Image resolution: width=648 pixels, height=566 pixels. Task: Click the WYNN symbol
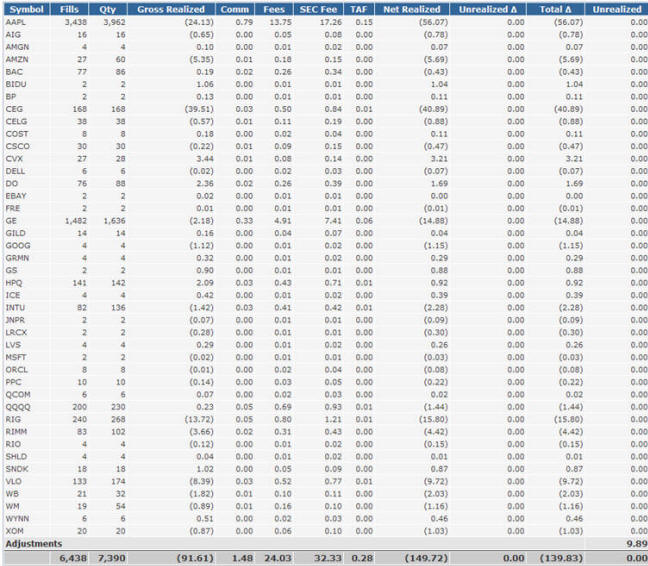click(x=17, y=518)
